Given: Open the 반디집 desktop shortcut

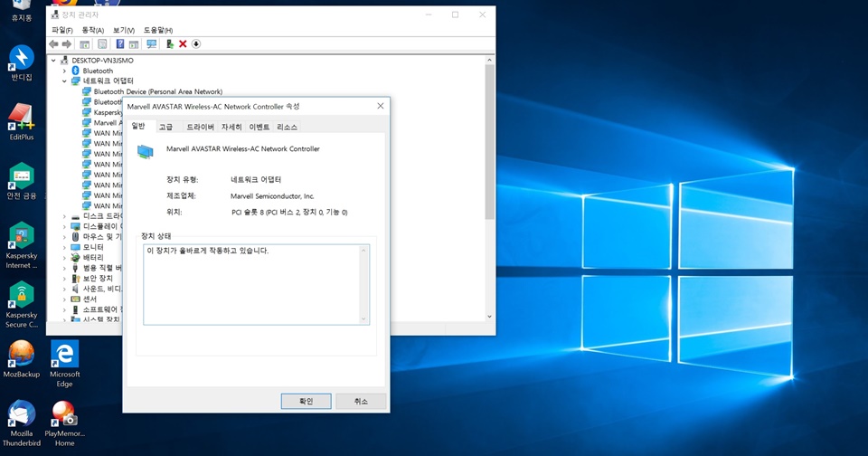Looking at the screenshot, I should pyautogui.click(x=22, y=62).
